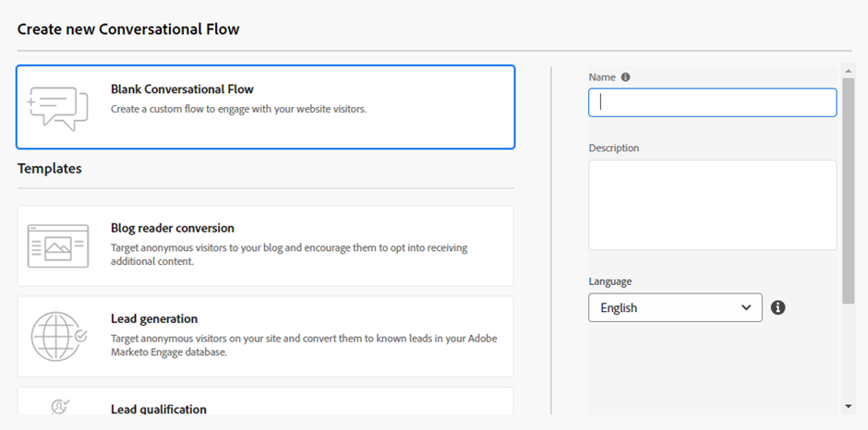Click the 'Create a custom flow' description text

[x=238, y=109]
